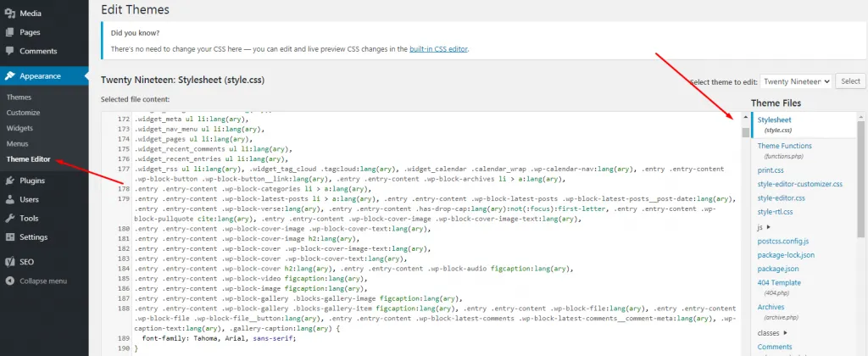Open style-editor-customizer.css file

coord(800,184)
